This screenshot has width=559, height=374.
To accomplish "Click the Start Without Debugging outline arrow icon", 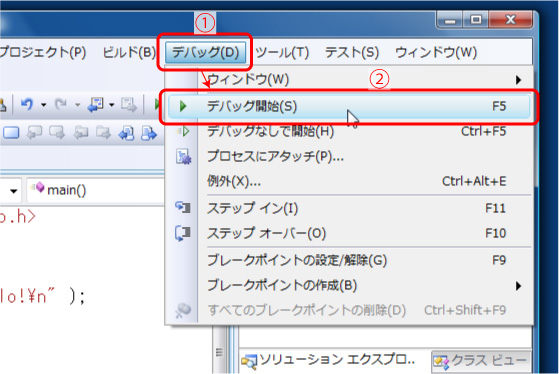I will click(x=184, y=132).
